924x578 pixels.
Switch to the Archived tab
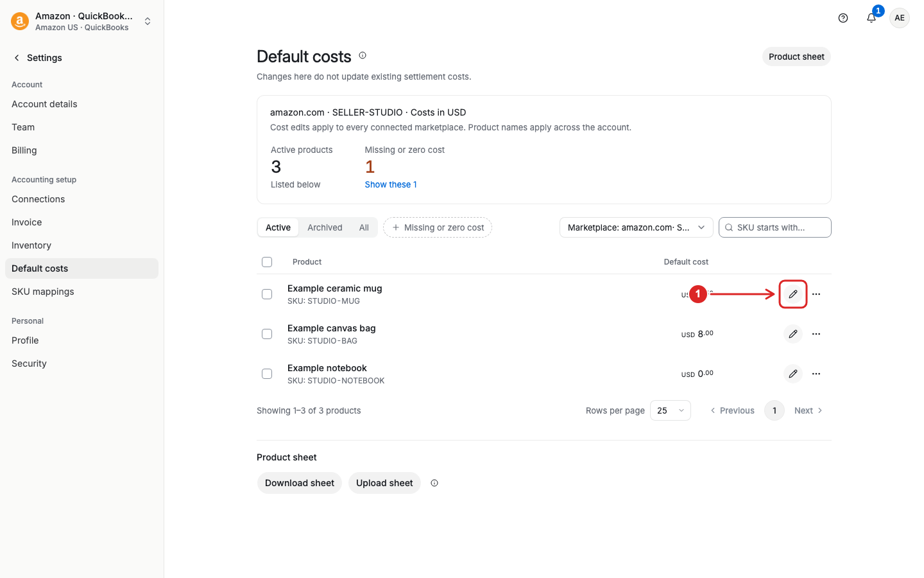325,227
